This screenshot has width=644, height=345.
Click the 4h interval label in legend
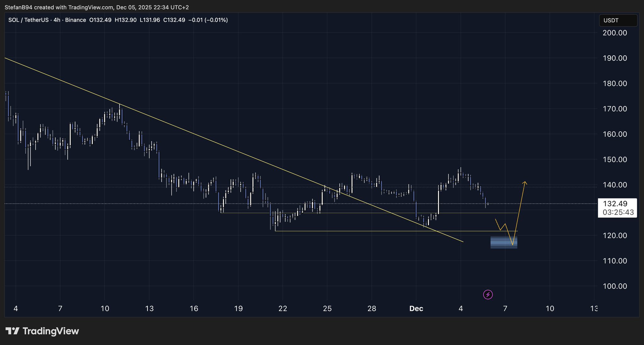point(57,20)
